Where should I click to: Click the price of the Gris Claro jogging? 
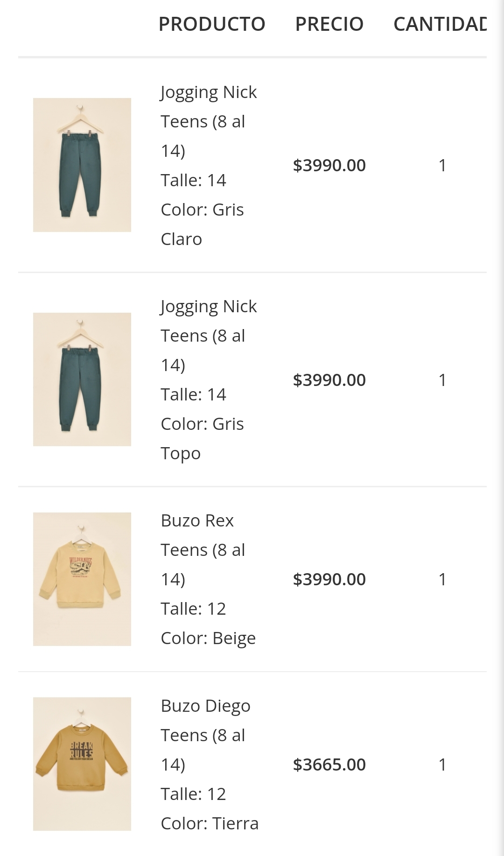(x=329, y=165)
